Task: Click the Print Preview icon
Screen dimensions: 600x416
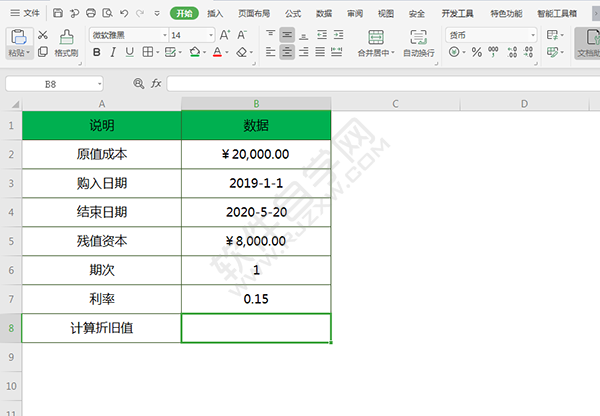Action: tap(108, 13)
